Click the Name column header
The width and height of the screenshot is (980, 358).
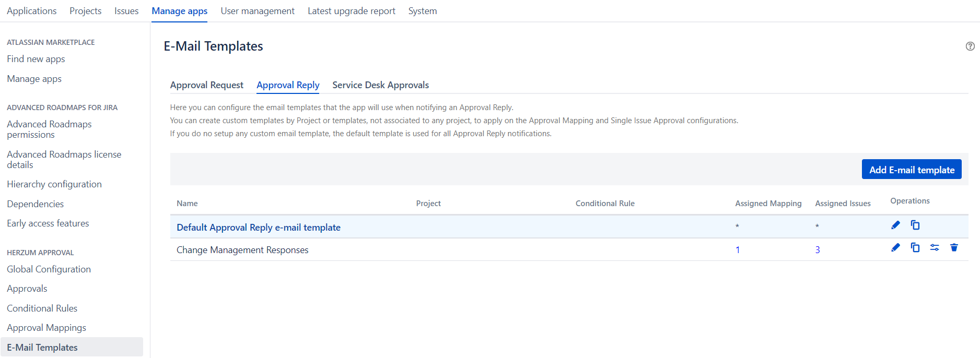(187, 204)
